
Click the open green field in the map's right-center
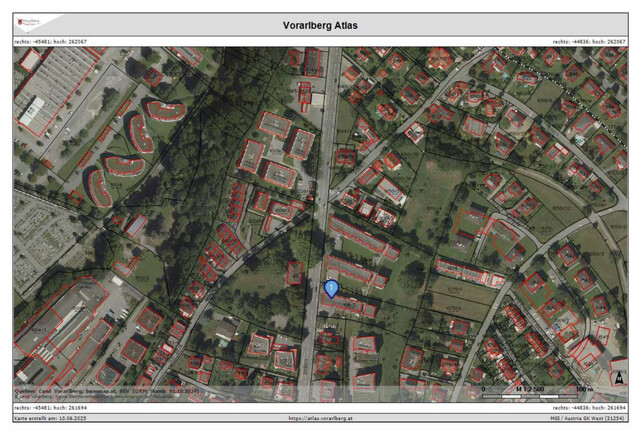pos(430,190)
